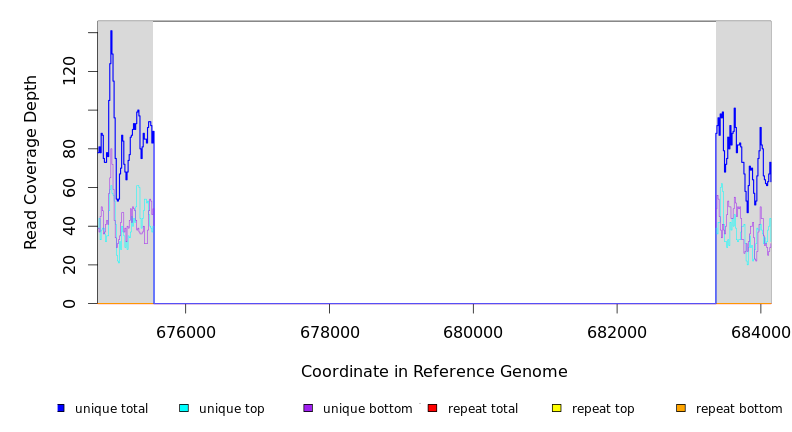Viewport: 792px width, 432px height.
Task: Click the 680000 x-axis tick label
Action: 473,332
